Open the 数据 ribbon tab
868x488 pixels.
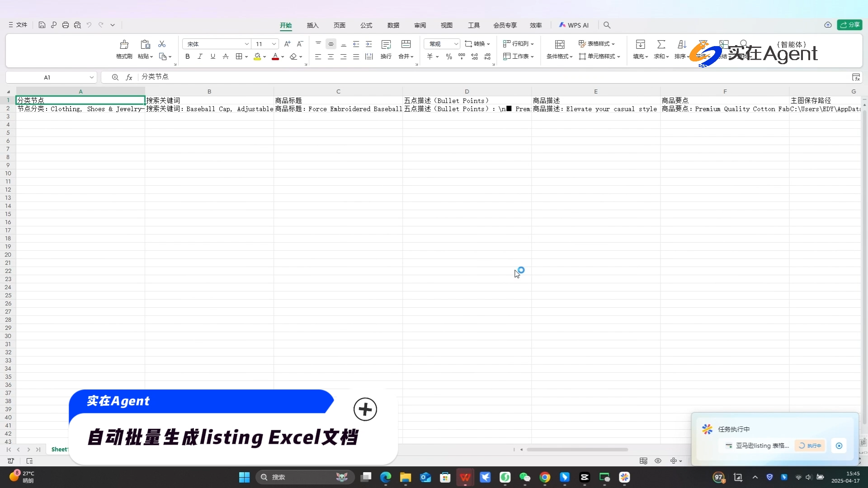[x=393, y=25]
